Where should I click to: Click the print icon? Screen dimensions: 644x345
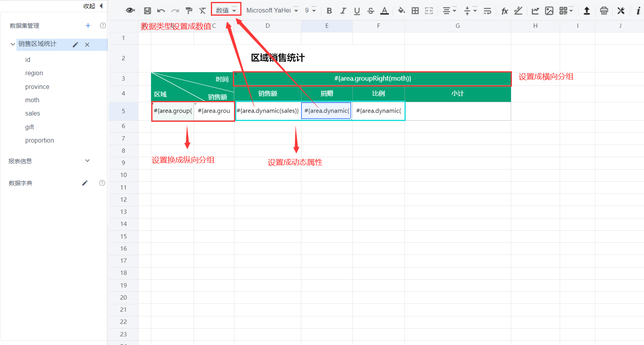coord(604,11)
